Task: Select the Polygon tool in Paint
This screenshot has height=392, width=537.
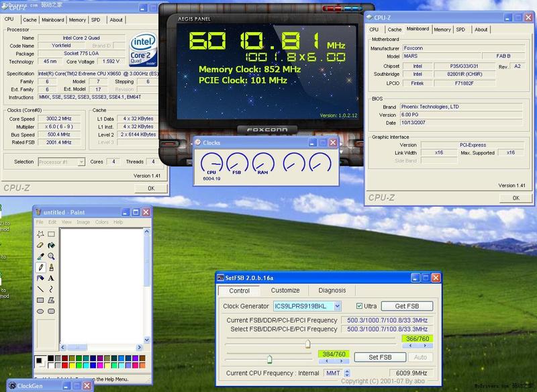Action: 52,300
